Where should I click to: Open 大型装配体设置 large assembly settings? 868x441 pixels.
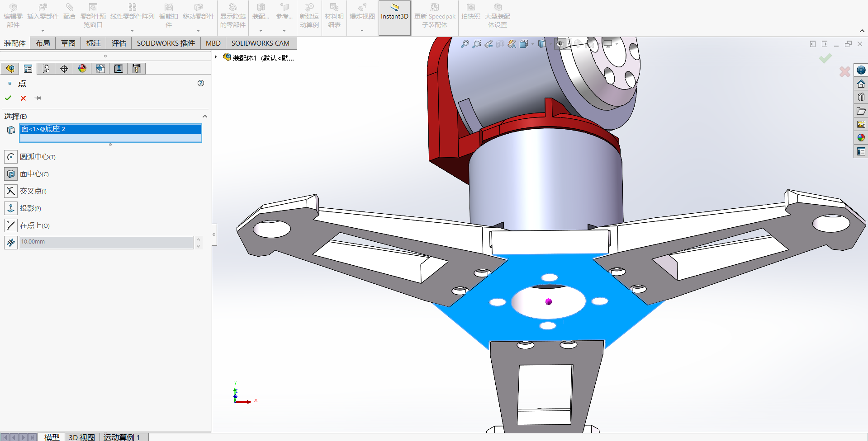click(x=498, y=16)
